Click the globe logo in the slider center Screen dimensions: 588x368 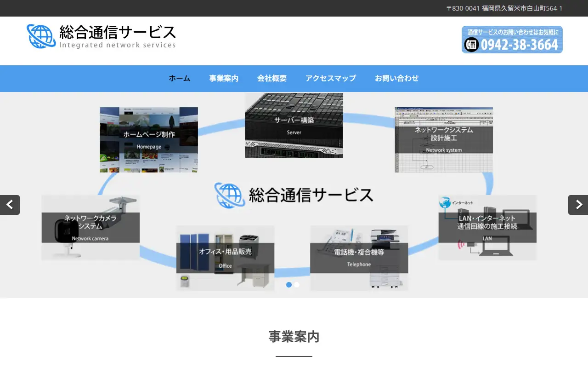coord(229,195)
